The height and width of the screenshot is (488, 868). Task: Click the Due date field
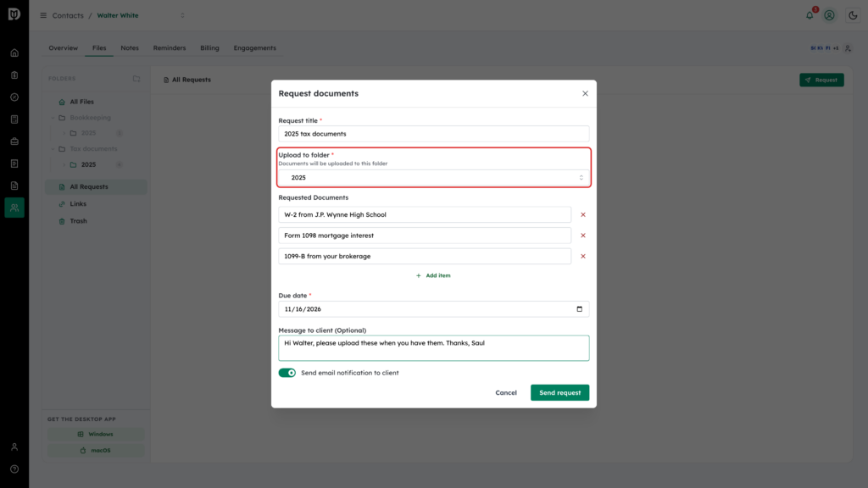[434, 309]
